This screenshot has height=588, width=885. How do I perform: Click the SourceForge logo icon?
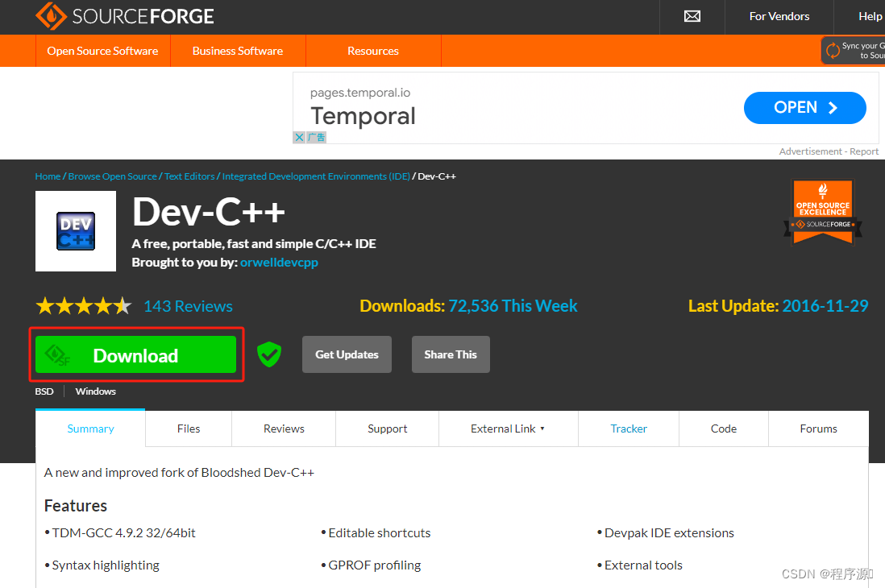coord(49,16)
